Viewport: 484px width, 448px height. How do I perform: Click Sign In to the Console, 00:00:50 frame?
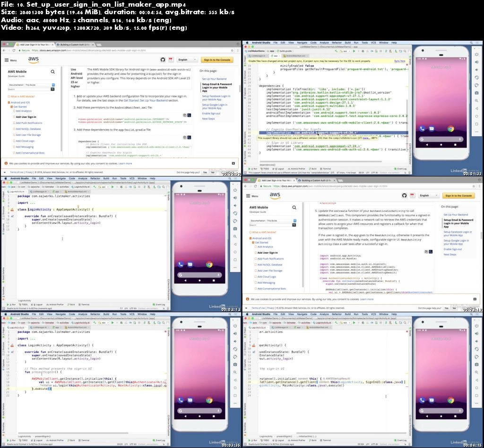click(x=216, y=60)
